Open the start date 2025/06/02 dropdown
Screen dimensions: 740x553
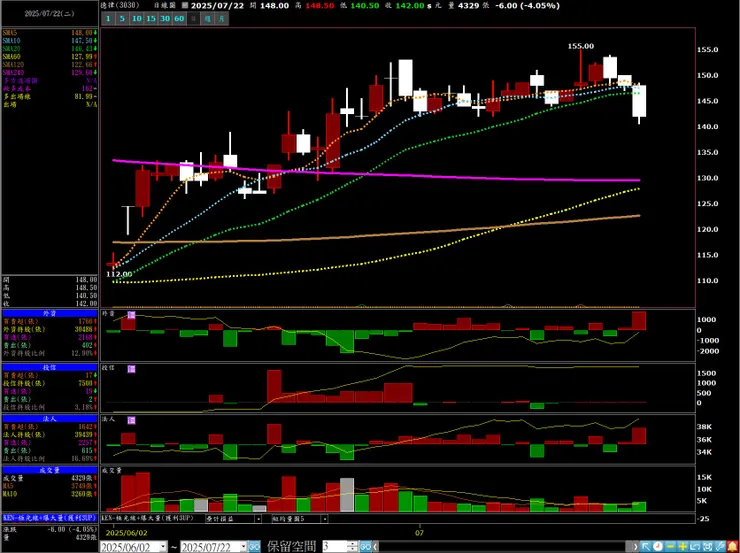click(x=163, y=547)
